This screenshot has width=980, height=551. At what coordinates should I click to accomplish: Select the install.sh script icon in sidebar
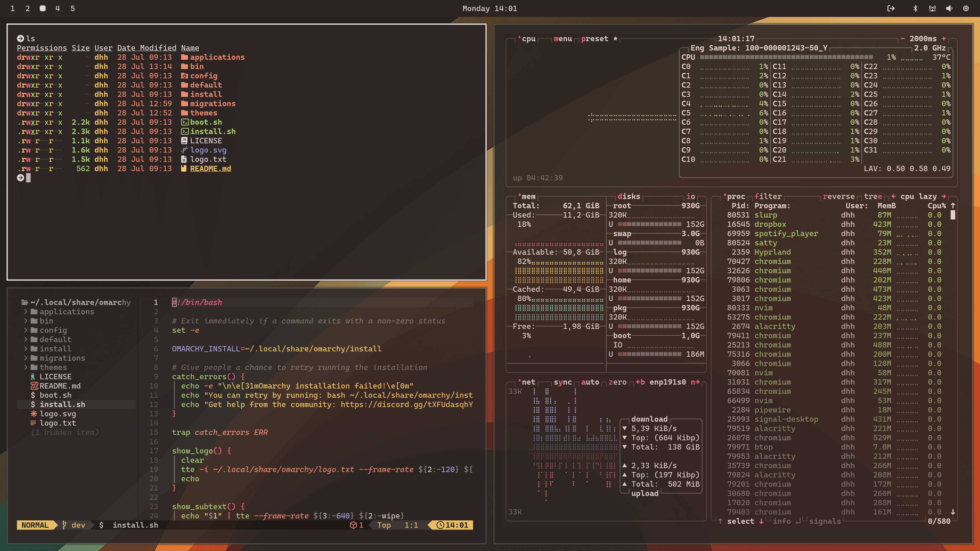(34, 404)
